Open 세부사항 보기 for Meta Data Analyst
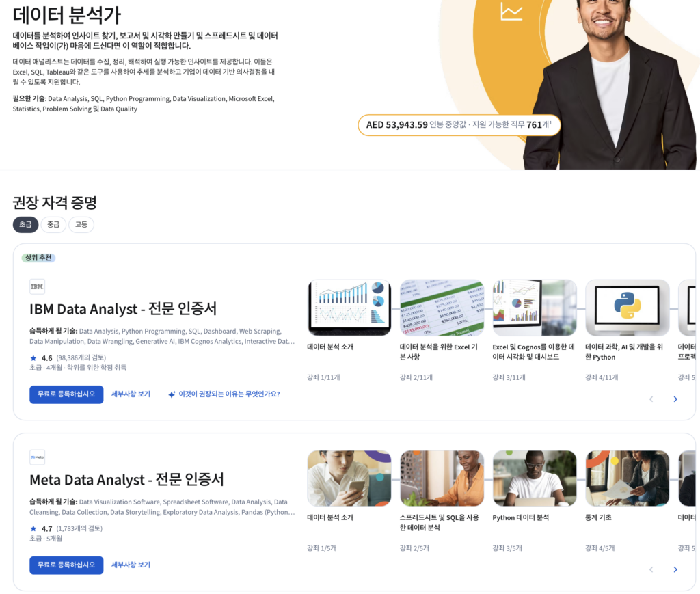This screenshot has width=700, height=594. tap(131, 565)
